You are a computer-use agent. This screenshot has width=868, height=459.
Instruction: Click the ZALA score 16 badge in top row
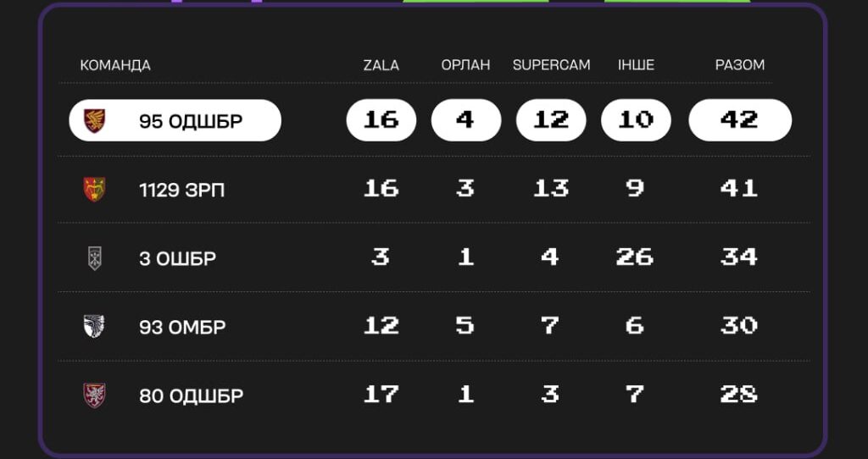[x=381, y=120]
